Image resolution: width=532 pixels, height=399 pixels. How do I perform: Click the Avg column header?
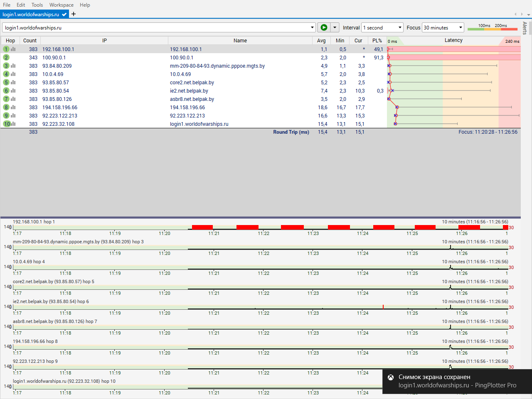tap(321, 41)
